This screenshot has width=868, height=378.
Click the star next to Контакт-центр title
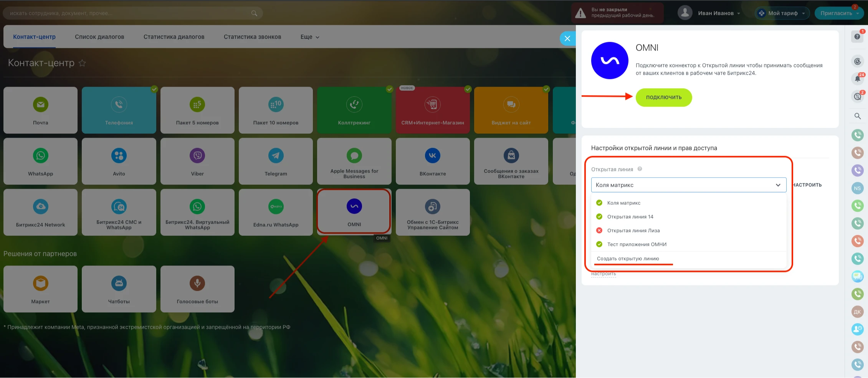tap(82, 63)
